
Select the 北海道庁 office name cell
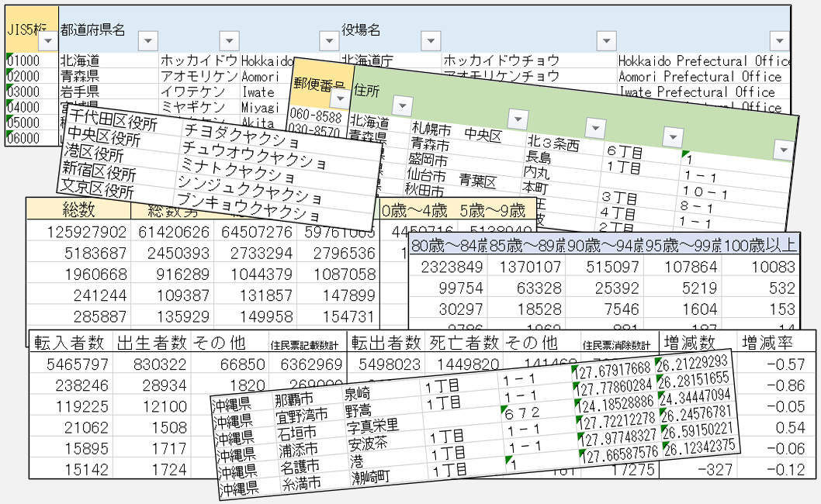tap(366, 60)
